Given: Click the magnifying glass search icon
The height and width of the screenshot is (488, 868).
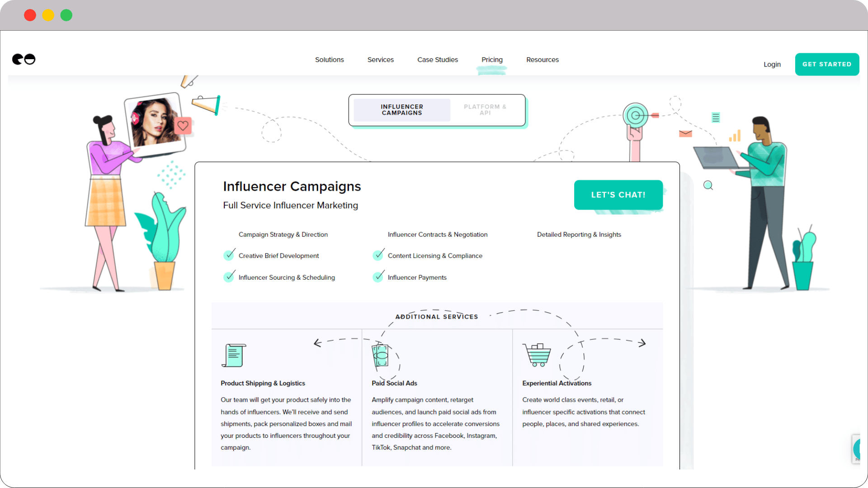Looking at the screenshot, I should point(708,185).
